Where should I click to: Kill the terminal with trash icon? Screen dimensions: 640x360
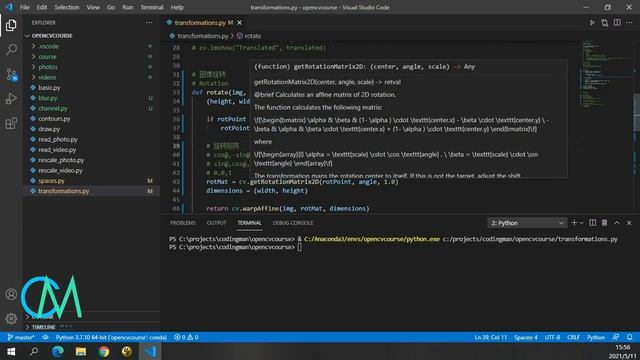pos(604,223)
